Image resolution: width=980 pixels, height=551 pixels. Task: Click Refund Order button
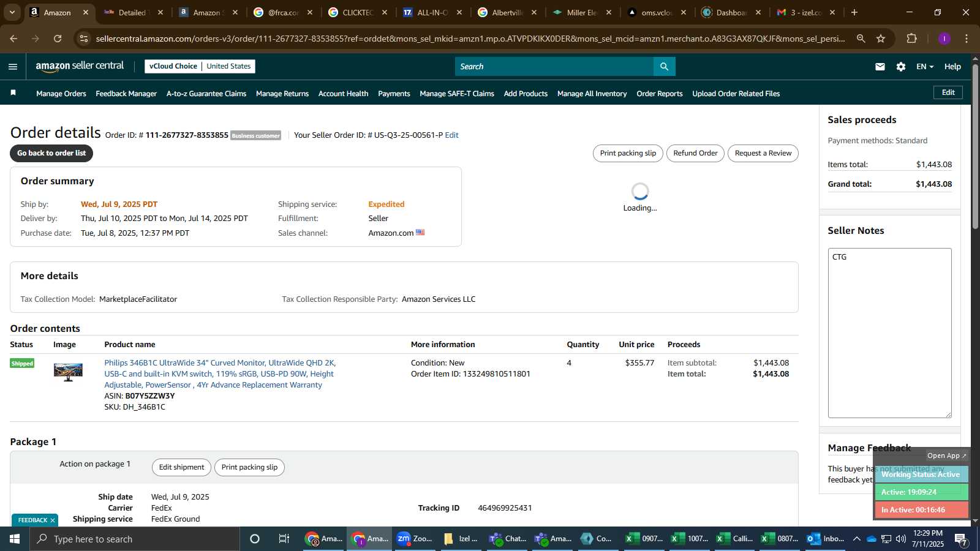click(695, 153)
